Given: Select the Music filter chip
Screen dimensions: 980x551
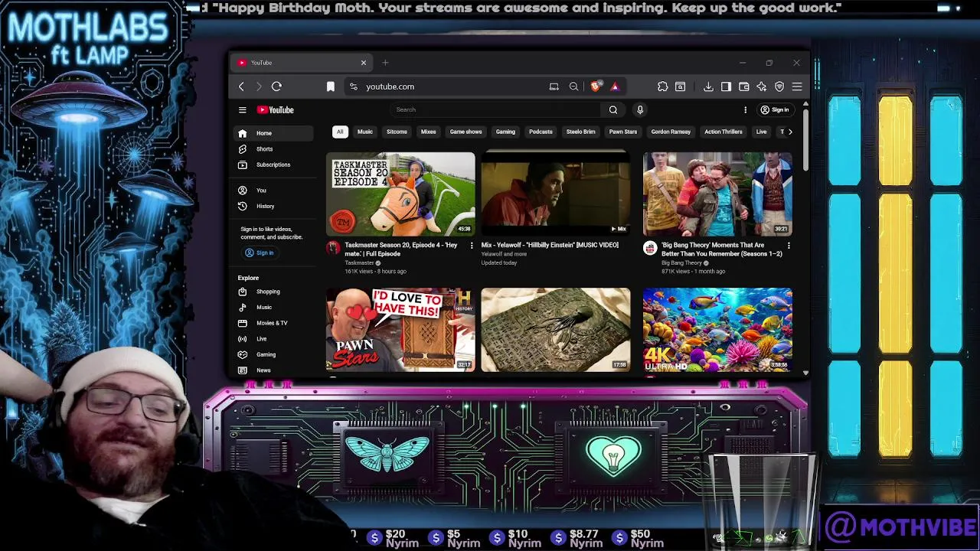Looking at the screenshot, I should (x=365, y=132).
